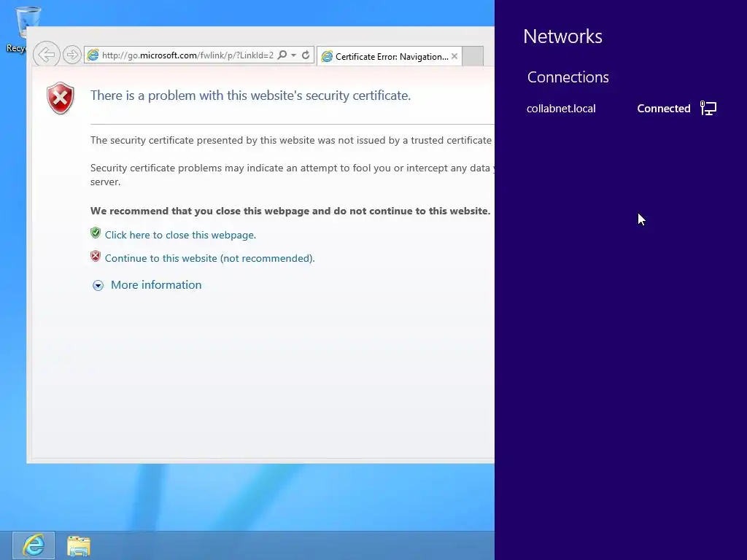Click the Connections section heading
The width and height of the screenshot is (747, 560).
[568, 77]
